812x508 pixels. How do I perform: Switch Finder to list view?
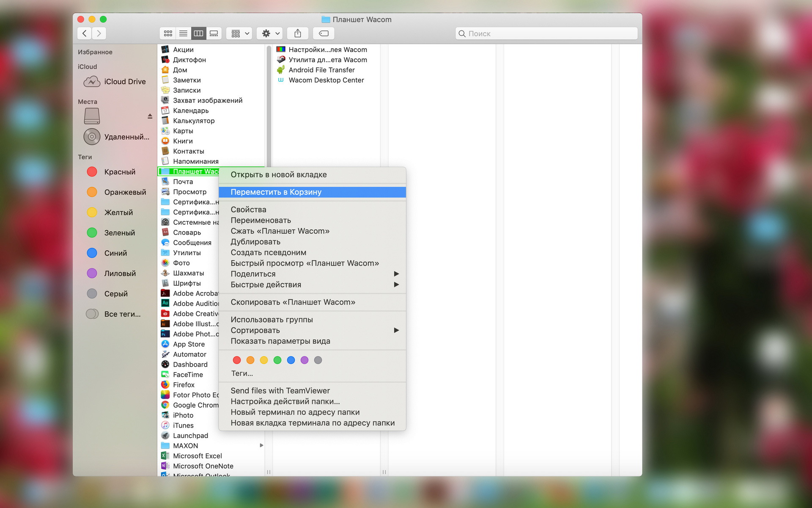[x=183, y=33]
